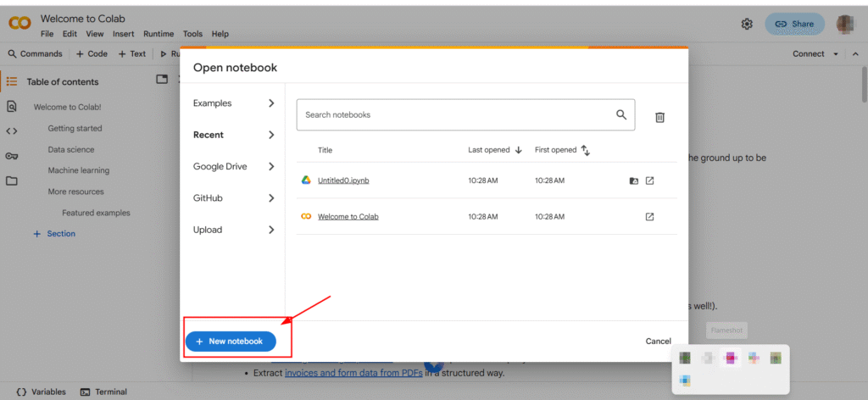Click the Connect button

tap(808, 53)
